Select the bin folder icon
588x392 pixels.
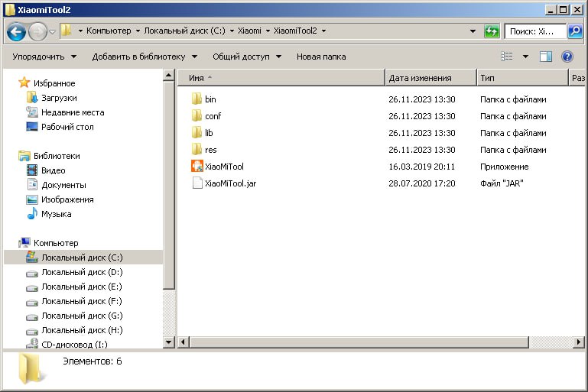pos(197,99)
